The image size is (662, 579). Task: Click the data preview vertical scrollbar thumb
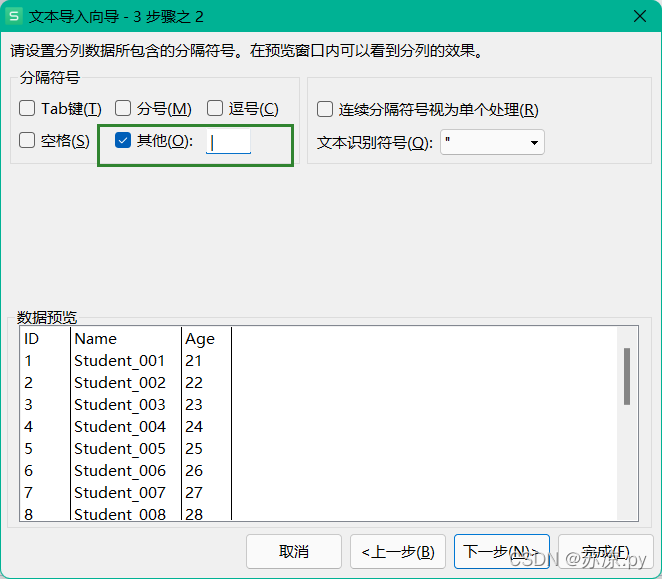627,376
